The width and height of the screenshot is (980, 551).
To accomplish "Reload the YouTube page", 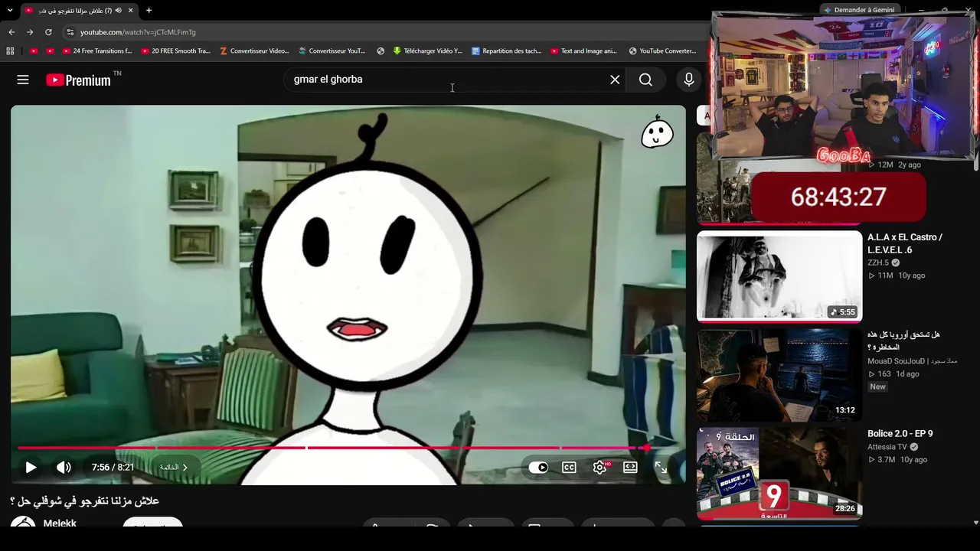I will pos(48,32).
